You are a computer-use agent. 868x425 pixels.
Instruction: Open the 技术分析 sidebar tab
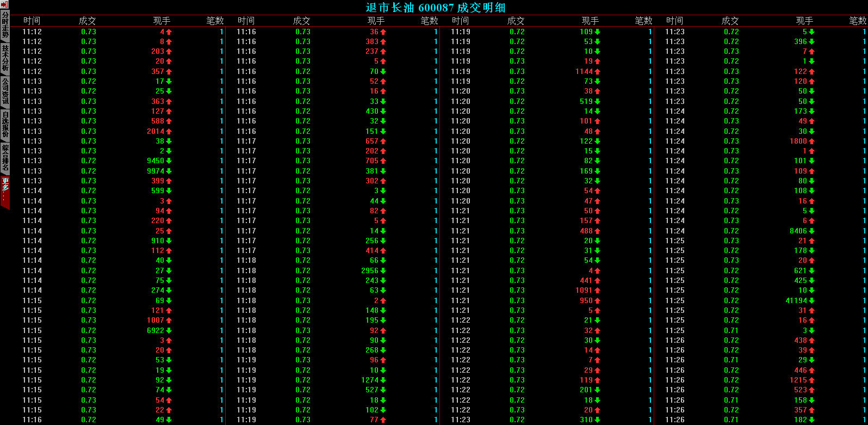tap(5, 58)
